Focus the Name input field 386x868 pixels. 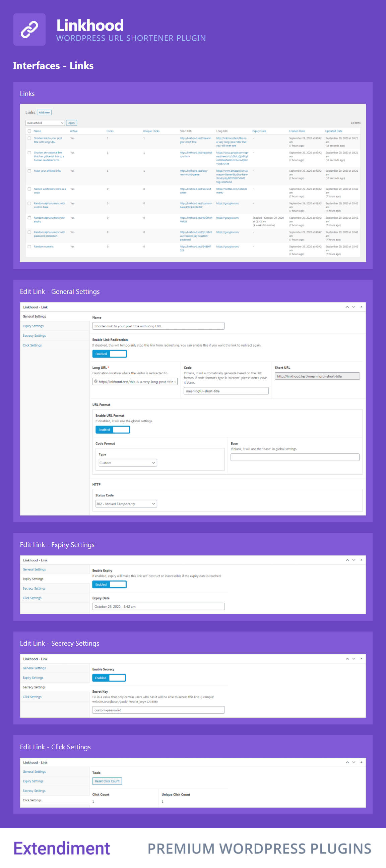tap(158, 326)
